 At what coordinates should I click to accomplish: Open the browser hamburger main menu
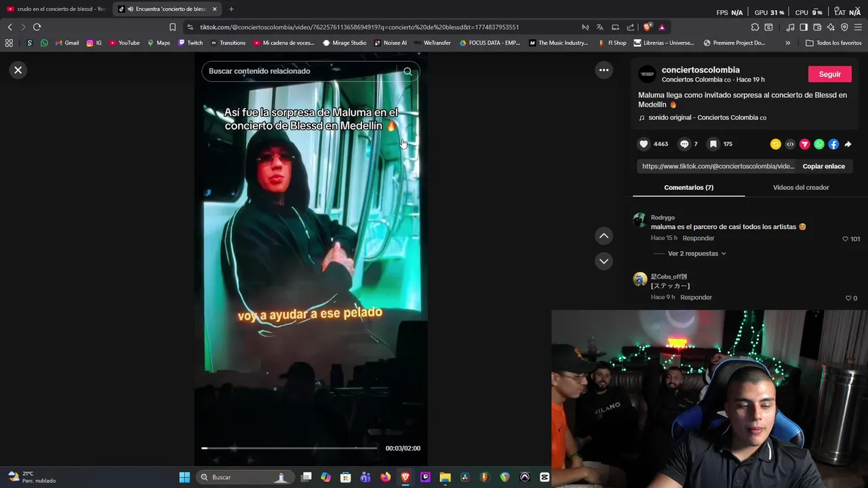[x=859, y=27]
